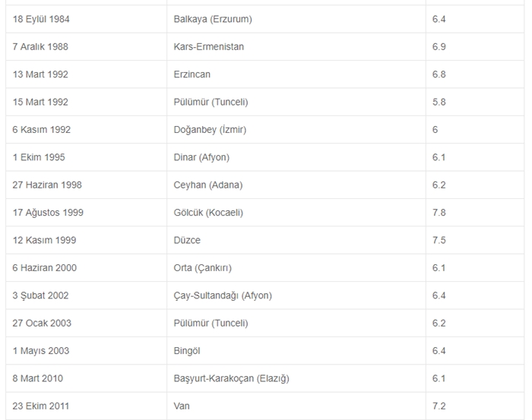Click the Orta (Çankırı) cell
The height and width of the screenshot is (420, 532).
point(202,267)
